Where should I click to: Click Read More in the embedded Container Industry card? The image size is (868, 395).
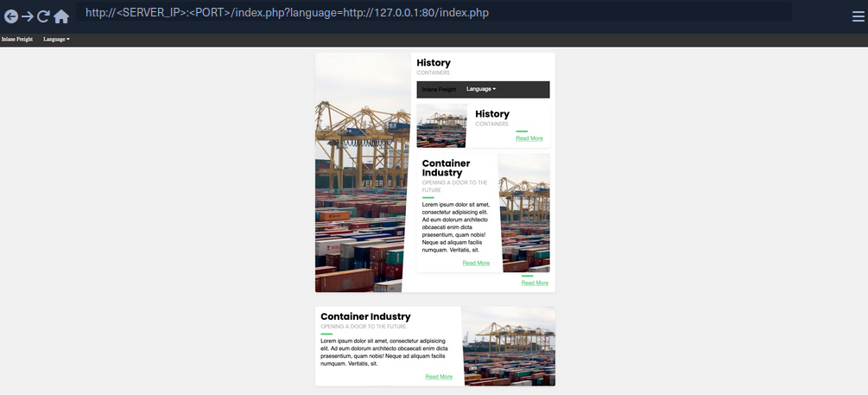[476, 263]
